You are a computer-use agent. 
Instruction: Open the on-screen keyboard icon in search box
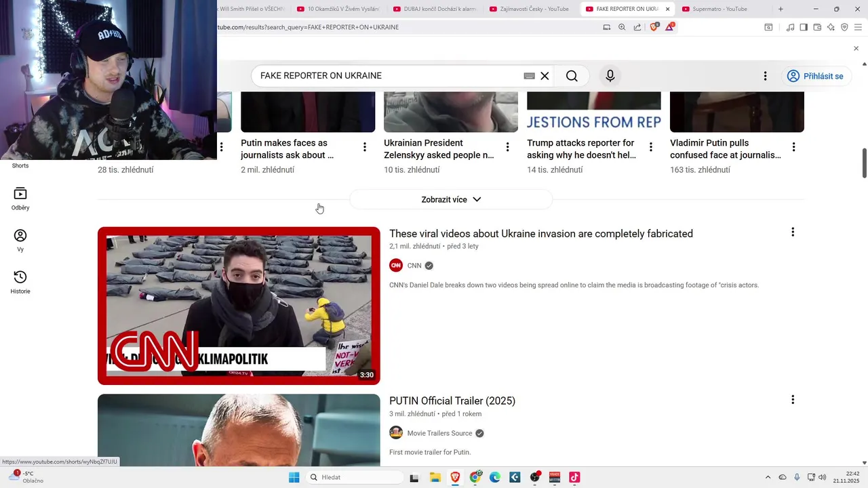coord(530,76)
